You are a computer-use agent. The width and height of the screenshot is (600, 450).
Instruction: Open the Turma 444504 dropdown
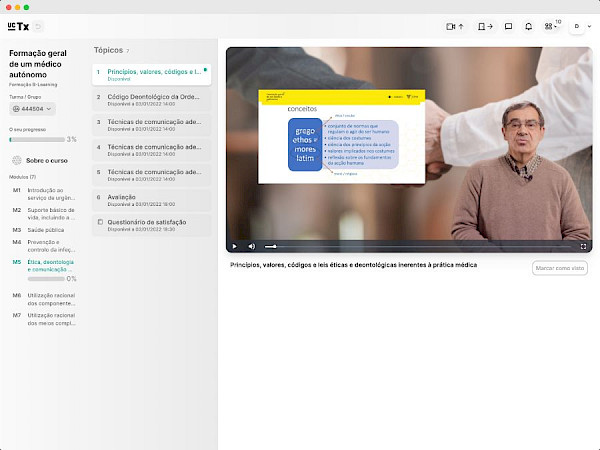(32, 108)
